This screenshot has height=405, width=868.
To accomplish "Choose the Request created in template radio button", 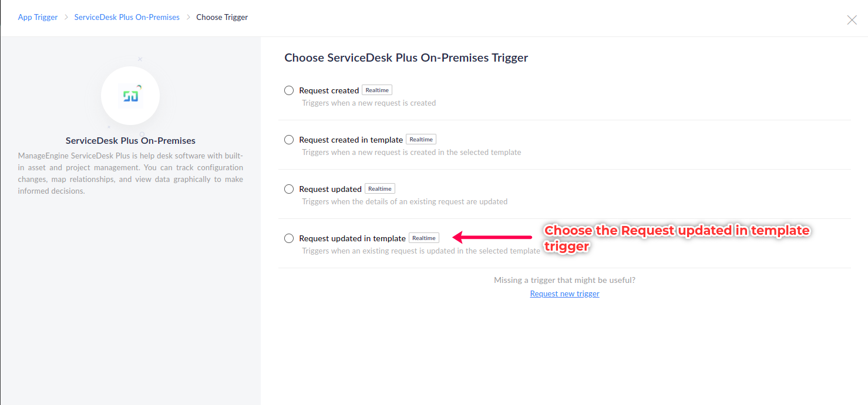I will point(289,140).
